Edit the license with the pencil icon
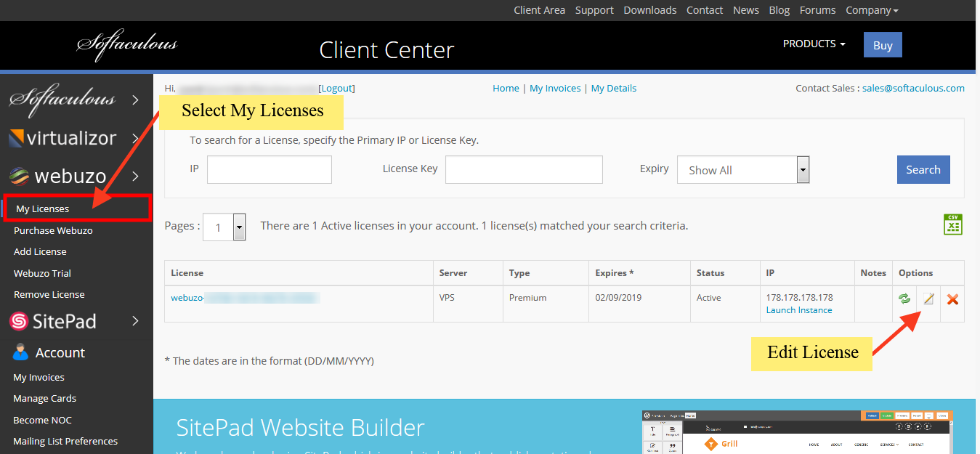980x454 pixels. coord(928,299)
